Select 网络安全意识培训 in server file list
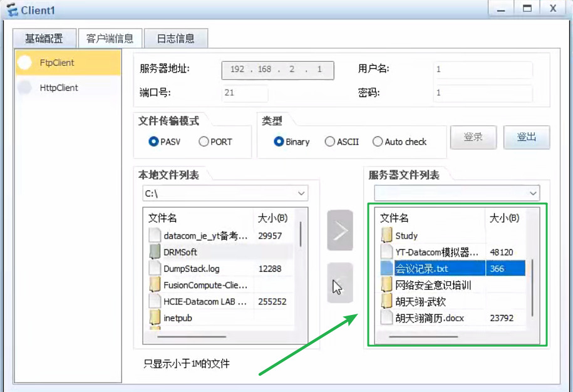Viewport: 573px width, 392px height. point(433,285)
